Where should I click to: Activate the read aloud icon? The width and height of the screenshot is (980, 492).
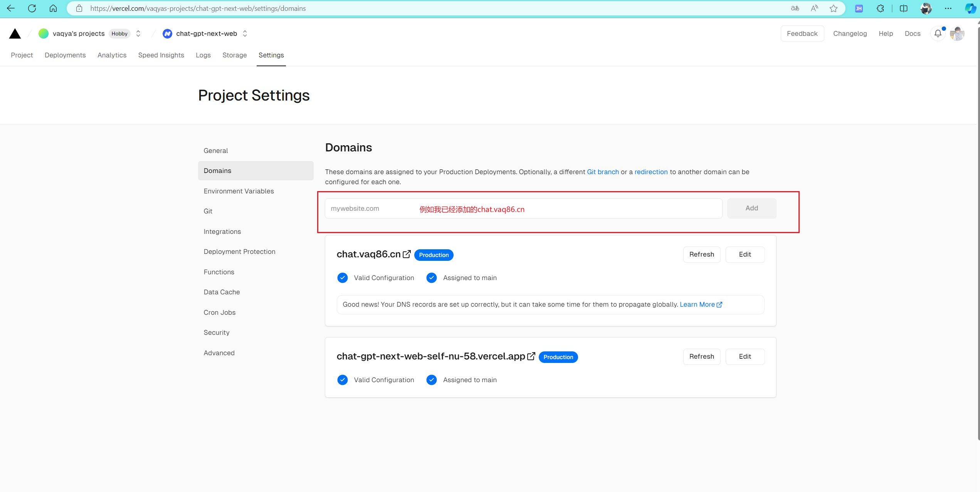click(x=814, y=8)
